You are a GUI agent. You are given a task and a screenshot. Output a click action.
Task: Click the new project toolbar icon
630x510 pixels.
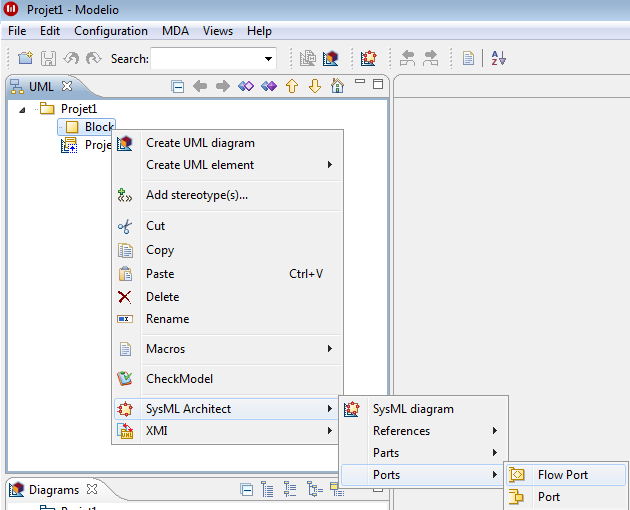(25, 59)
